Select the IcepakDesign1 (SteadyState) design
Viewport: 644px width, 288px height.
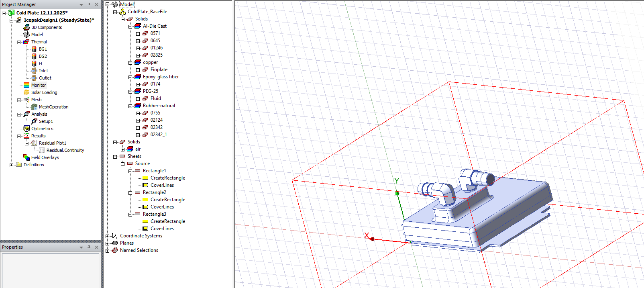point(59,20)
